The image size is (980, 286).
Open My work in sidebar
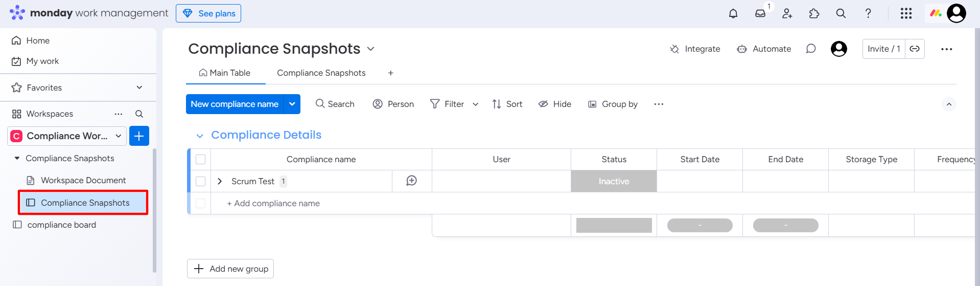click(x=35, y=61)
